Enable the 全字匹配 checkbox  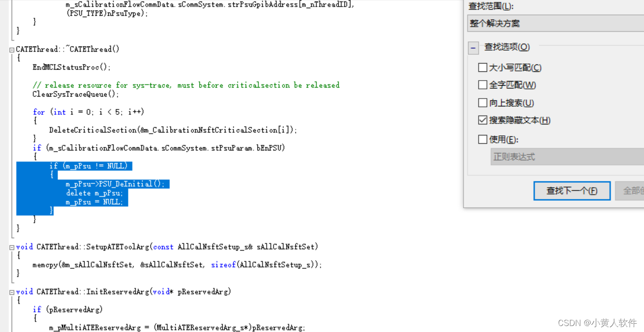(x=482, y=85)
